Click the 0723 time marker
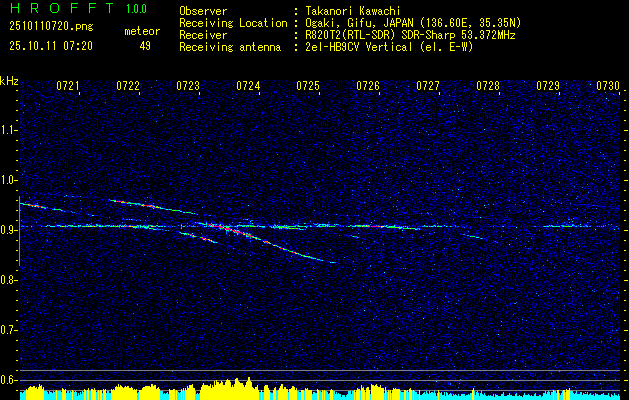This screenshot has height=400, width=629. point(188,86)
